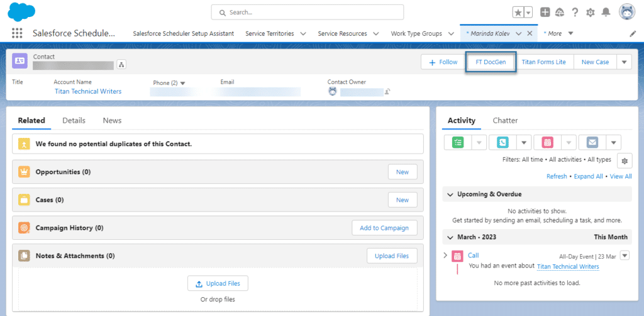644x316 pixels.
Task: Click the Log a Call icon
Action: click(502, 142)
